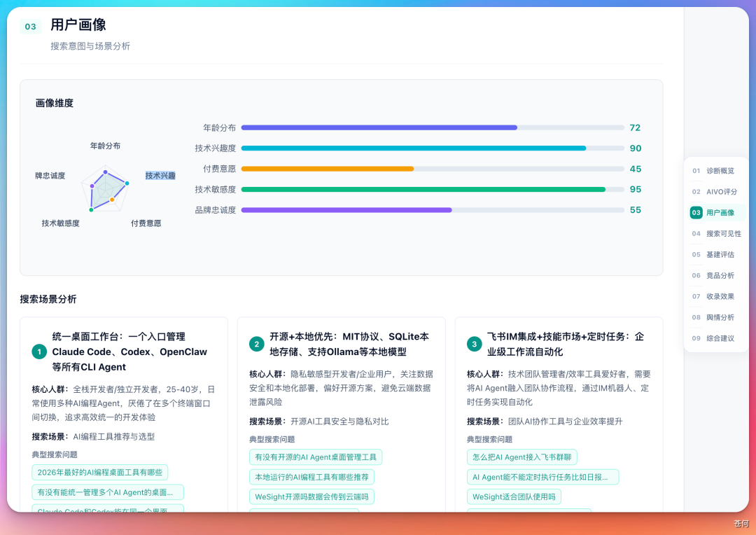The height and width of the screenshot is (535, 756).
Task: Click the text AI编程工具推荐与选型
Action: point(114,436)
